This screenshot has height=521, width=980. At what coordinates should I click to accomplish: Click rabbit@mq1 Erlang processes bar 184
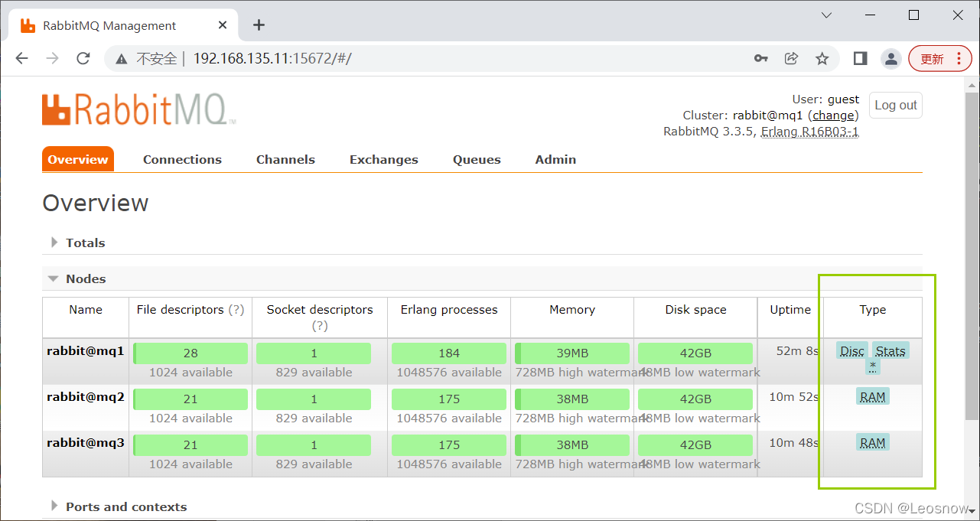(x=449, y=353)
